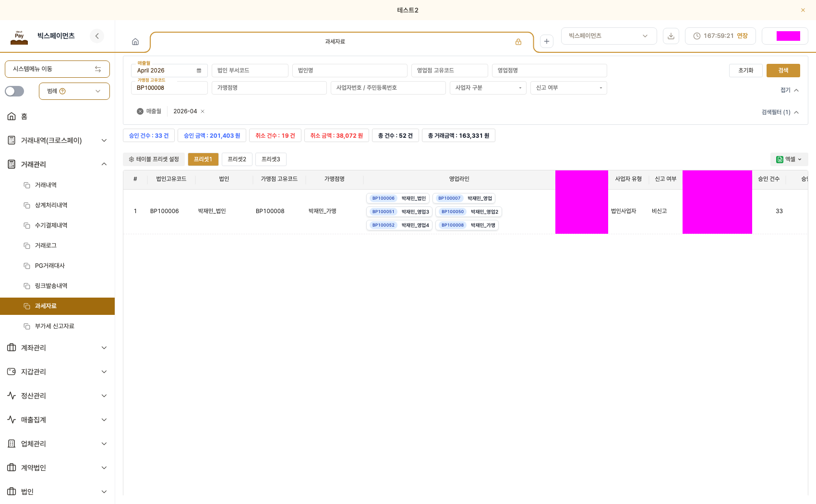Remove the 2026-04 filter chip
This screenshot has height=504, width=816.
coord(203,111)
